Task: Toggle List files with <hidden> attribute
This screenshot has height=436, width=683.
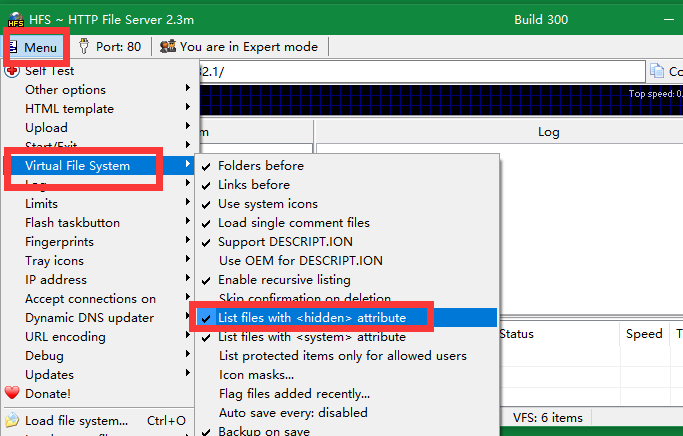Action: point(347,318)
